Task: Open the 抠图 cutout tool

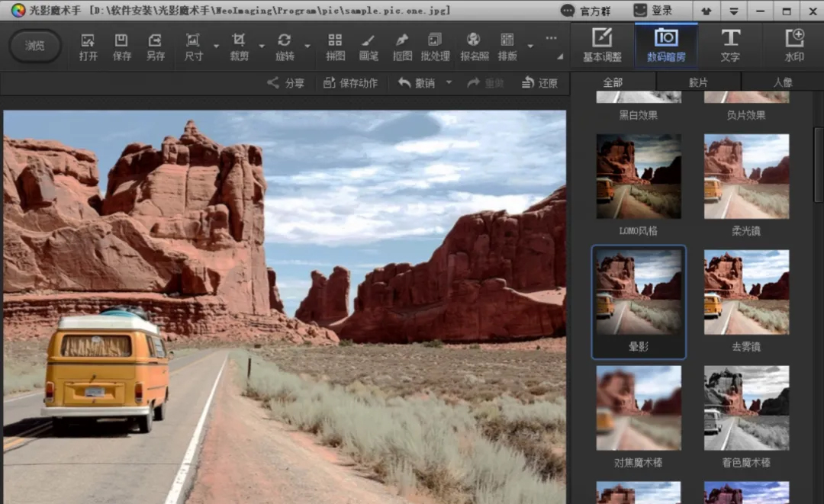Action: 402,47
